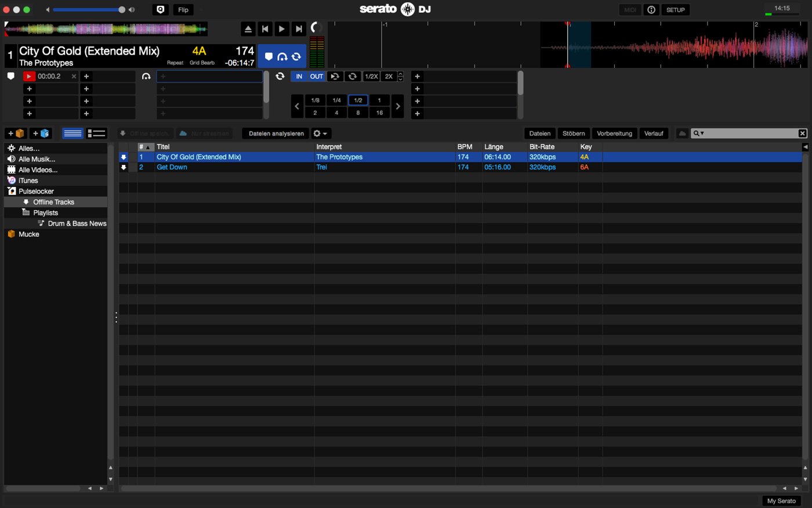The width and height of the screenshot is (812, 508).
Task: Eject the loaded track
Action: [248, 29]
